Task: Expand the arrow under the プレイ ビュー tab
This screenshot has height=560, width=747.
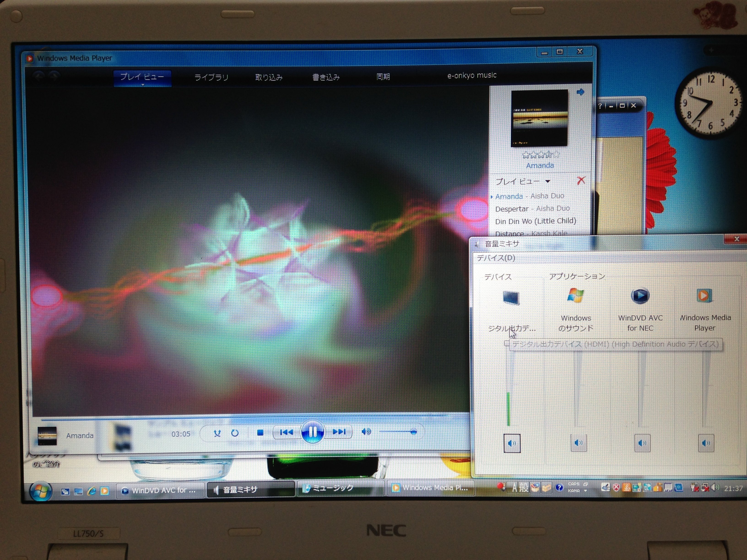Action: coord(143,85)
